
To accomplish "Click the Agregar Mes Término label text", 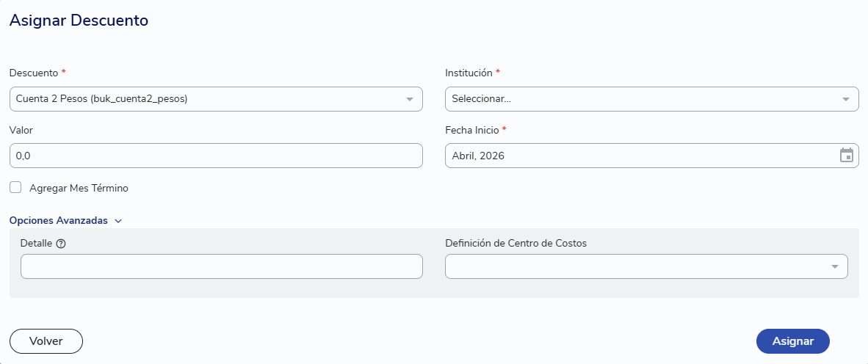I will click(79, 188).
